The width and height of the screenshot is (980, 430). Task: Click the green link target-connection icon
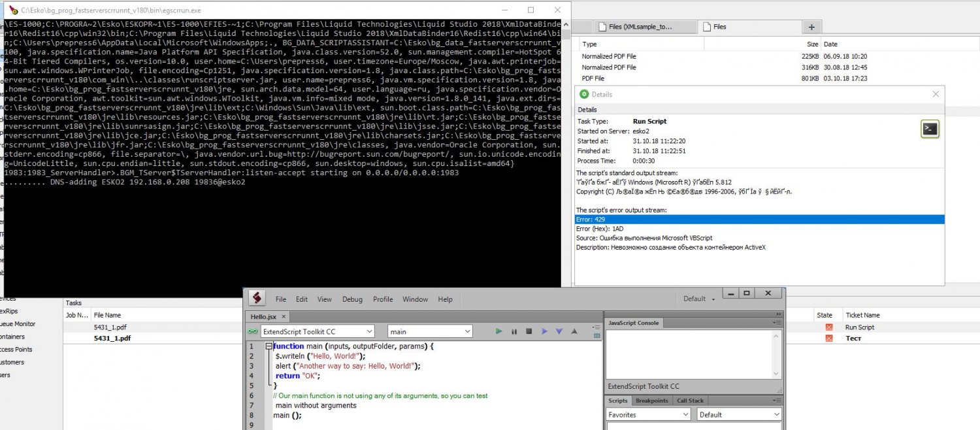tap(253, 331)
